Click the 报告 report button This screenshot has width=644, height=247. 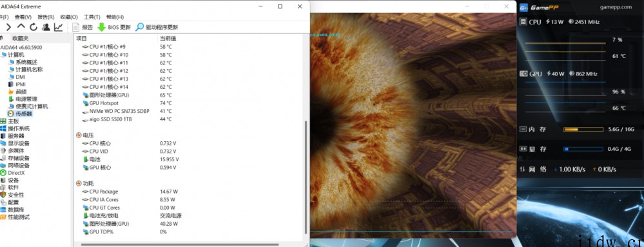[x=83, y=27]
